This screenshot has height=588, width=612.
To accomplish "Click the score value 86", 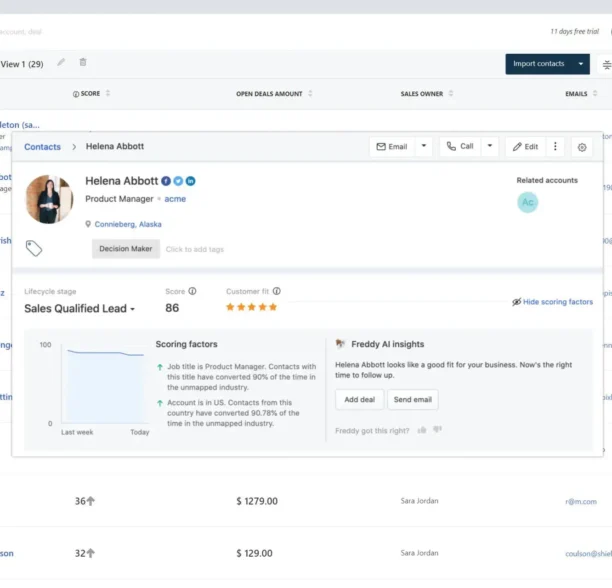I will click(x=172, y=308).
